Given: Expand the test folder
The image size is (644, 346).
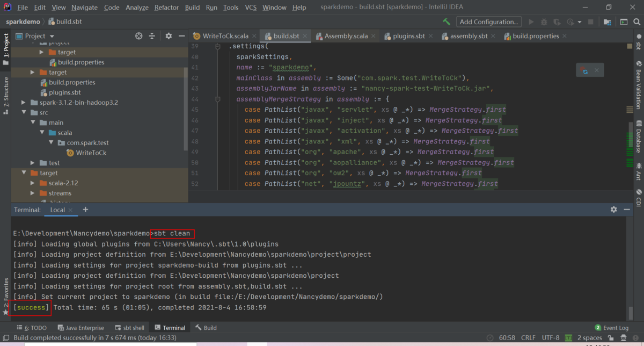Looking at the screenshot, I should tap(32, 163).
